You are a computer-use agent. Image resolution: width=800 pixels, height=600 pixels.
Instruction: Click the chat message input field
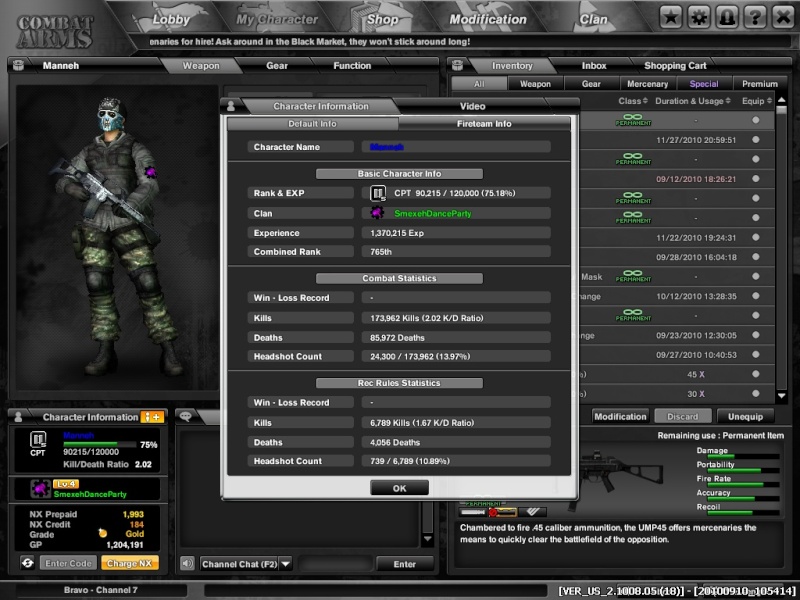coord(335,564)
